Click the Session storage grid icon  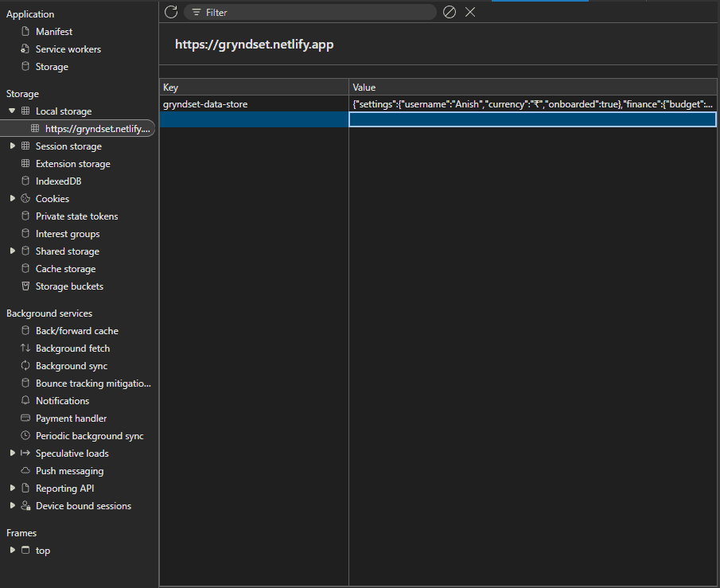(25, 146)
